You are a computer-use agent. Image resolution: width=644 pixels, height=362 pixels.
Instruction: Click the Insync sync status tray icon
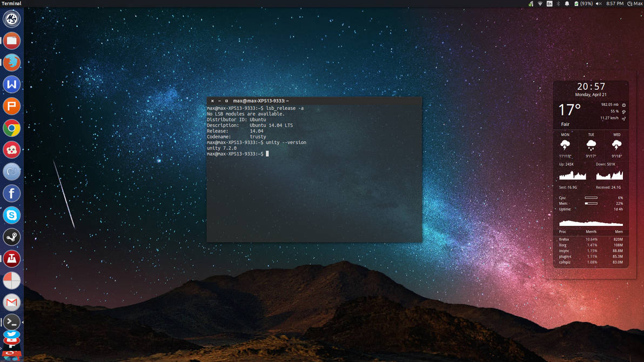[x=532, y=4]
